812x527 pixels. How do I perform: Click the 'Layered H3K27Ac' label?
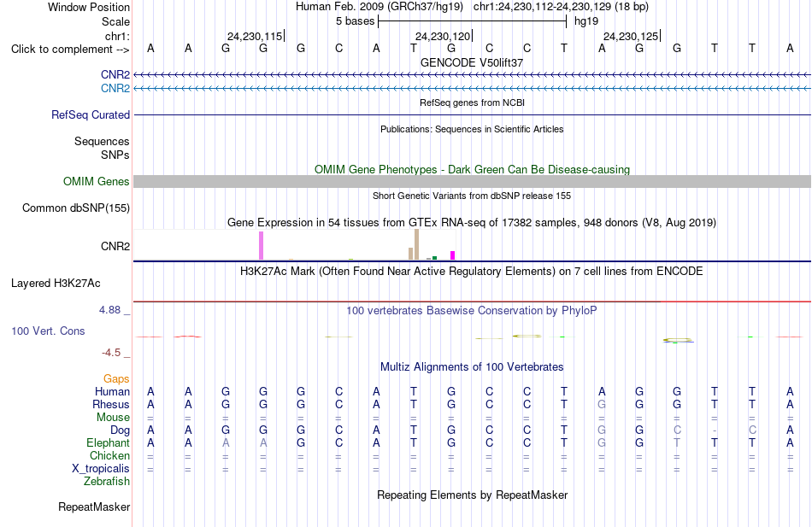pos(56,284)
